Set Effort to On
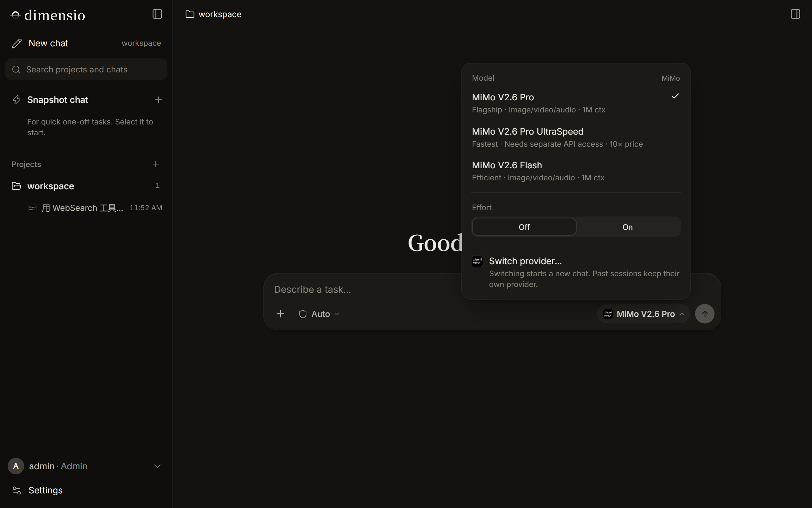This screenshot has width=812, height=508. [627, 227]
